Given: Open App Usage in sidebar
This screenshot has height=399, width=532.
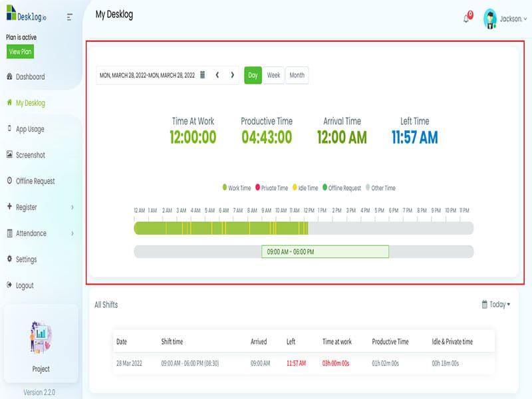Looking at the screenshot, I should pyautogui.click(x=30, y=129).
